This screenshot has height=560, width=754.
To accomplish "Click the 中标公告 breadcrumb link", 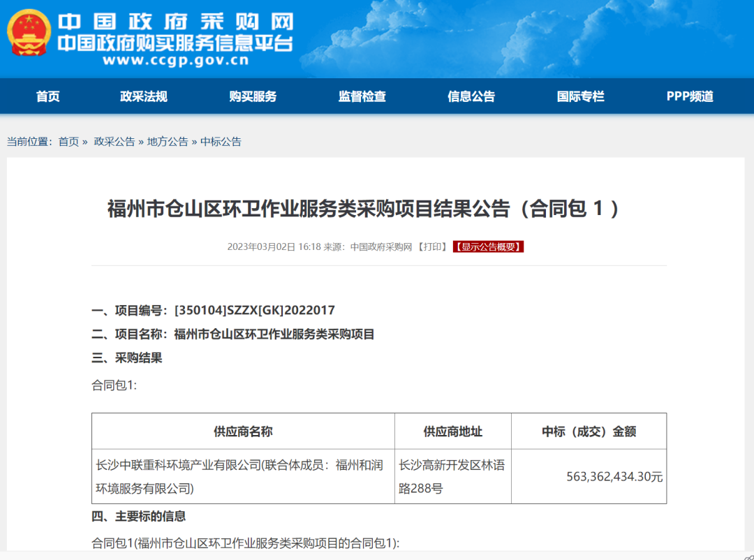I will click(x=221, y=142).
